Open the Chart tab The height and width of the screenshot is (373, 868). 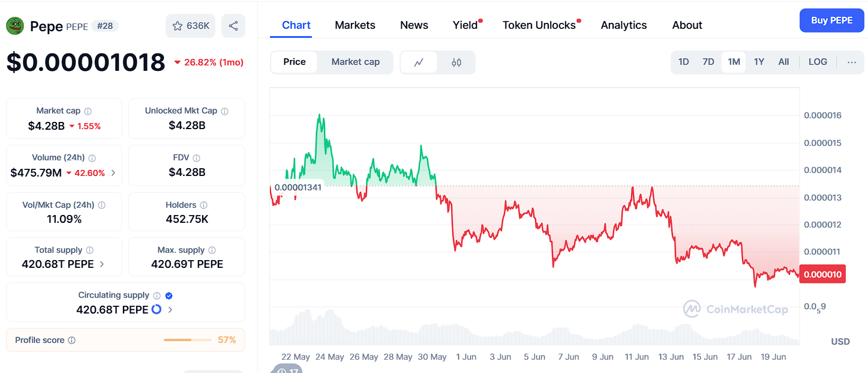click(296, 25)
